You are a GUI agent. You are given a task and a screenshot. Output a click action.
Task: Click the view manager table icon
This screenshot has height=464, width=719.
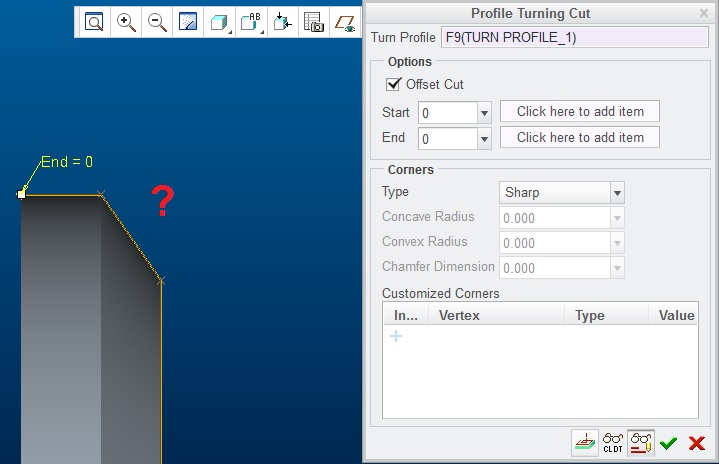click(x=313, y=22)
